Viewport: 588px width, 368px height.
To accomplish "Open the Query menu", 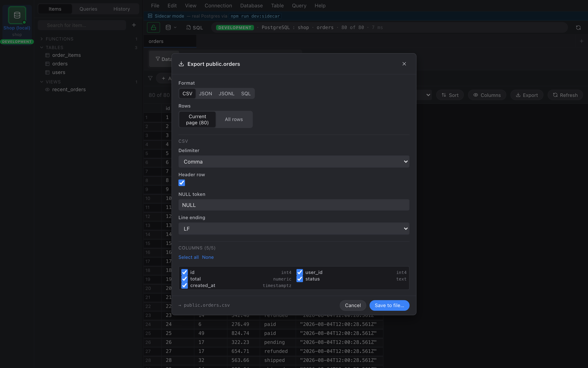I will click(299, 6).
